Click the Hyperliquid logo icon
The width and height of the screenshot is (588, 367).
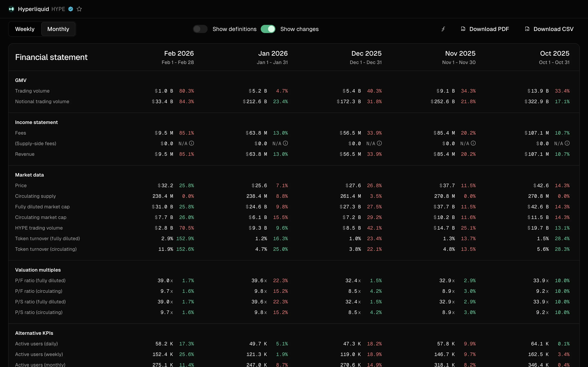[11, 9]
